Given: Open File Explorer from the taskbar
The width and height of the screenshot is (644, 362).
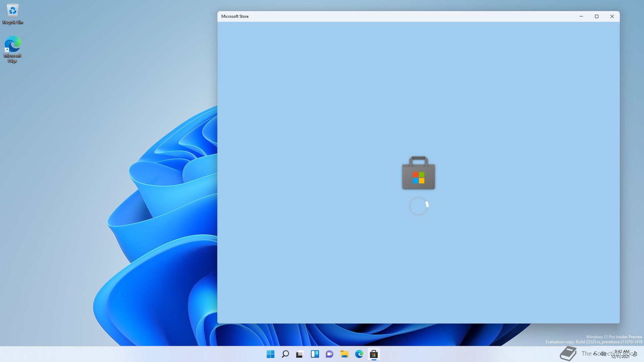Looking at the screenshot, I should point(344,354).
